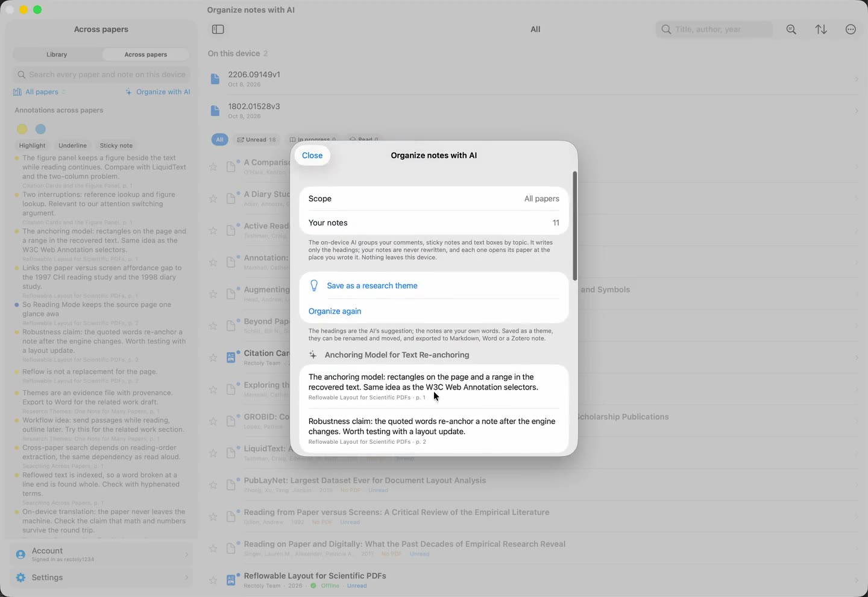Open the All papers scope dropdown

[40, 92]
